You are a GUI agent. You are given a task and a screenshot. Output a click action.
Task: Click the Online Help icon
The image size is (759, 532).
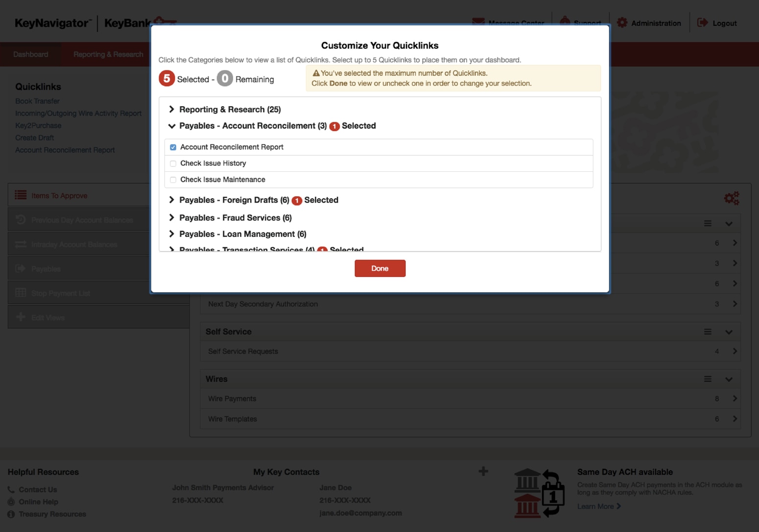coord(11,502)
